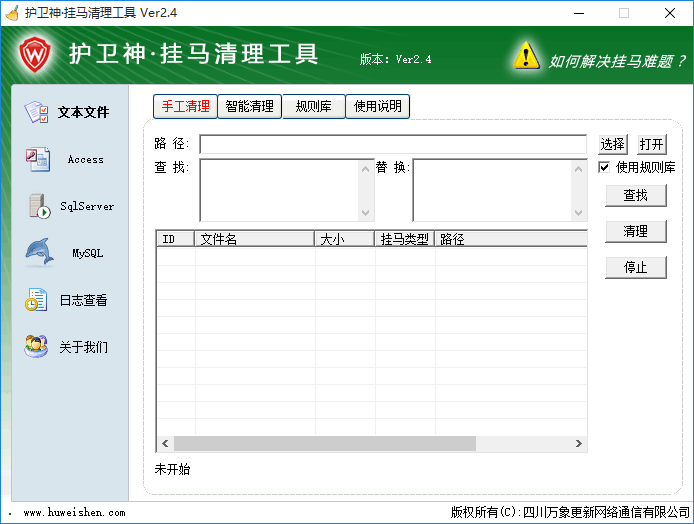Click the 打开 button
Viewport: 694px width, 524px height.
click(652, 144)
